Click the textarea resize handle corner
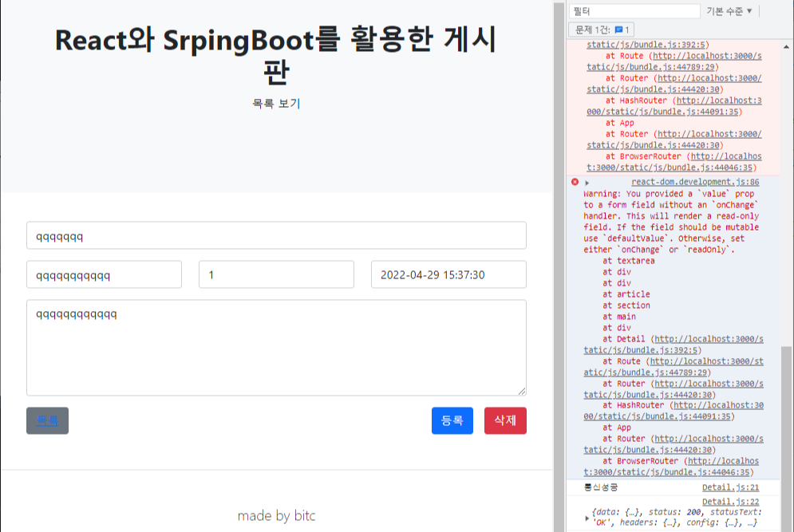794x532 pixels. pos(522,391)
